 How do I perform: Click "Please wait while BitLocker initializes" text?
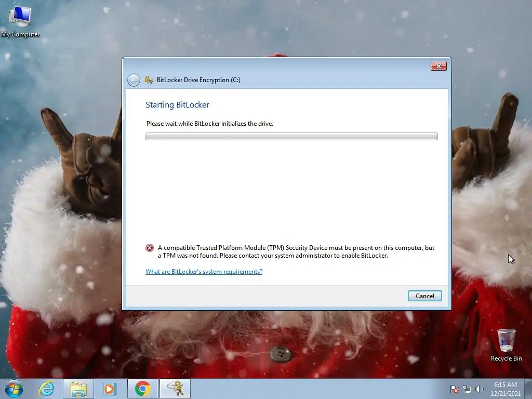point(210,124)
